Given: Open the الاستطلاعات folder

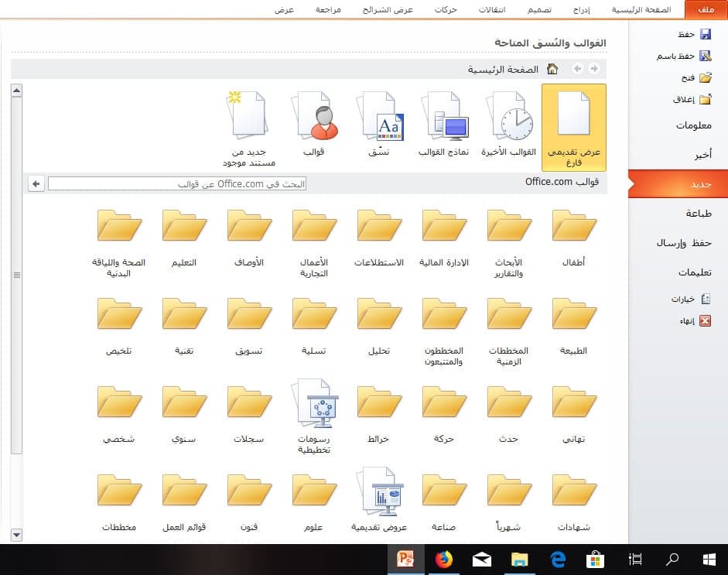Looking at the screenshot, I should pyautogui.click(x=379, y=238).
